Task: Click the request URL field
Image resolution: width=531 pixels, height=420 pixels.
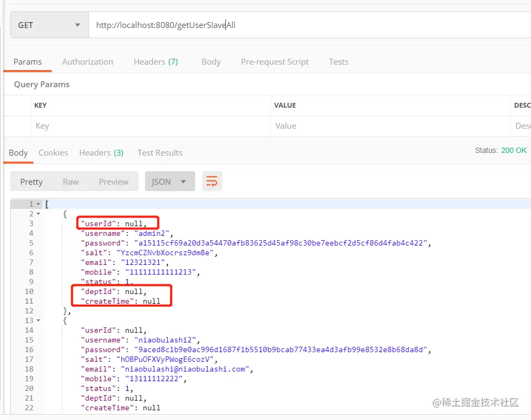Action: tap(309, 25)
